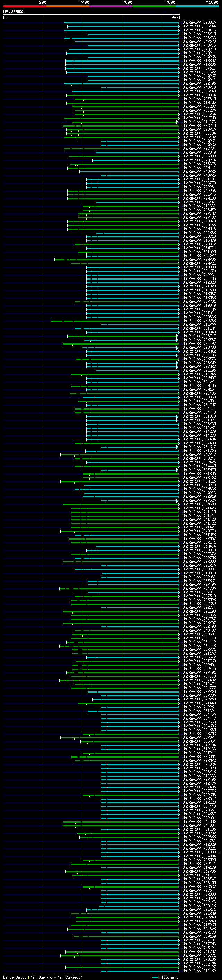The width and height of the screenshot is (222, 980).
Task: Click the =100char. scale legend
Action: point(165,977)
